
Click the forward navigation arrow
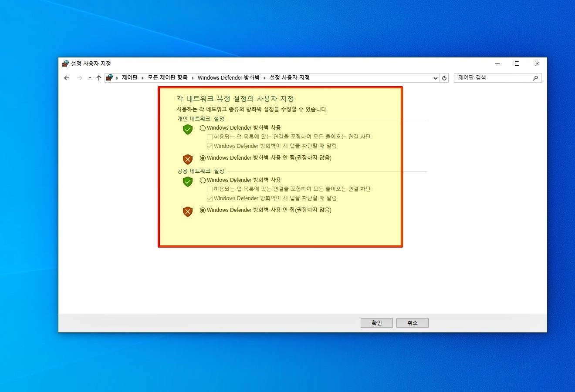point(79,78)
